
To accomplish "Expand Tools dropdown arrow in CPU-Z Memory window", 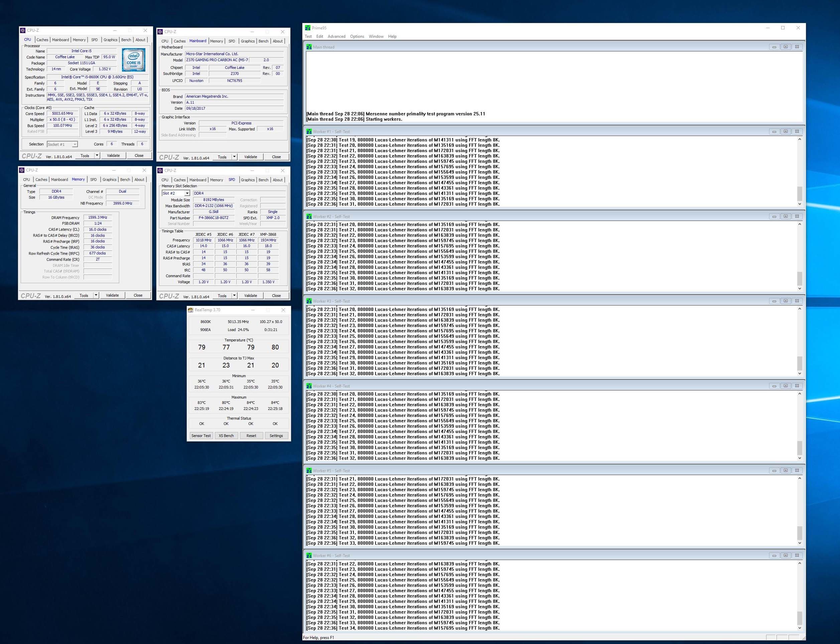I will tap(96, 295).
